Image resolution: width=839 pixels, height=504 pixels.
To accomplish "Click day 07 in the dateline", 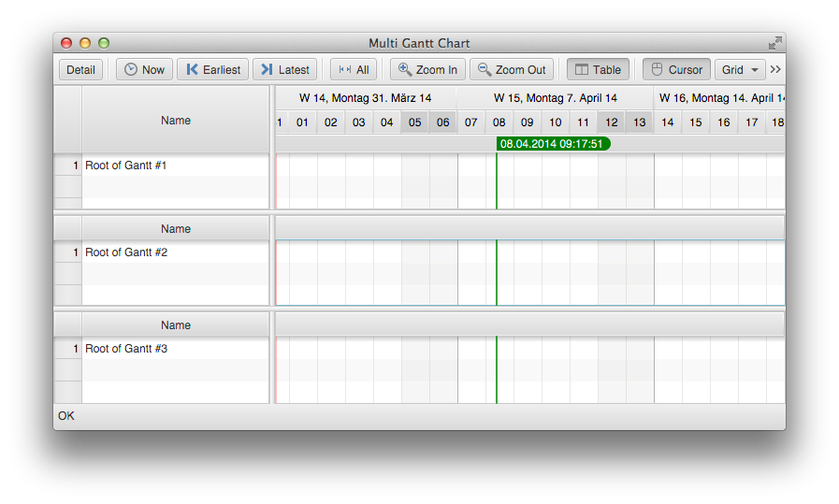I will pos(470,122).
